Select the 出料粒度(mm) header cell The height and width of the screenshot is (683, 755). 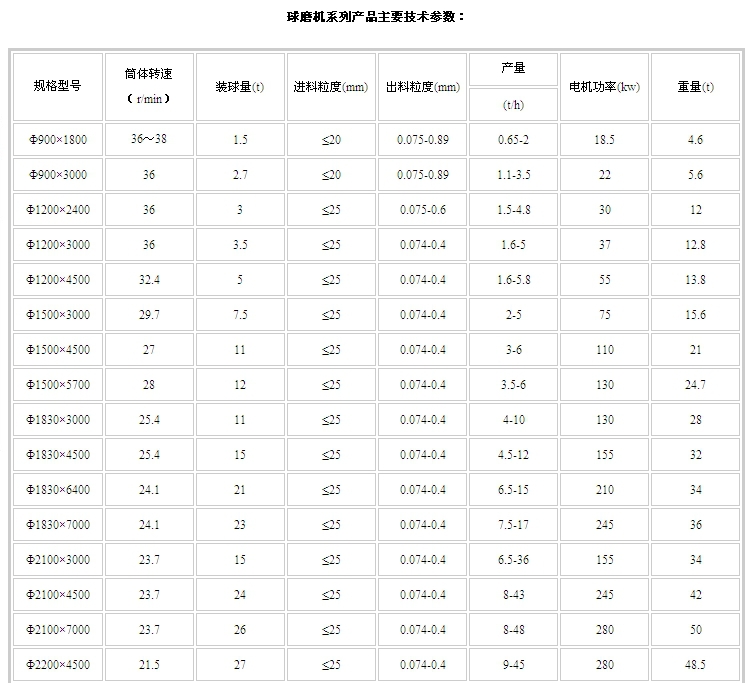(423, 87)
